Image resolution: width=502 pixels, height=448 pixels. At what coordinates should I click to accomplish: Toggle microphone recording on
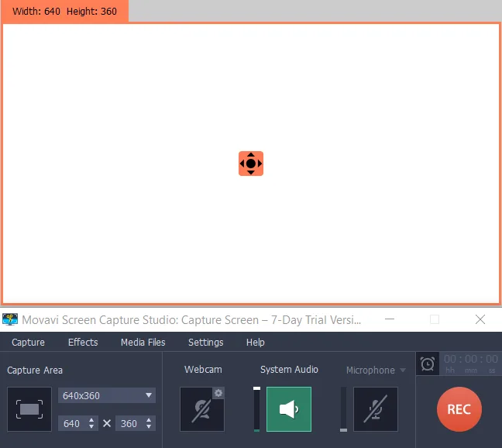(376, 409)
